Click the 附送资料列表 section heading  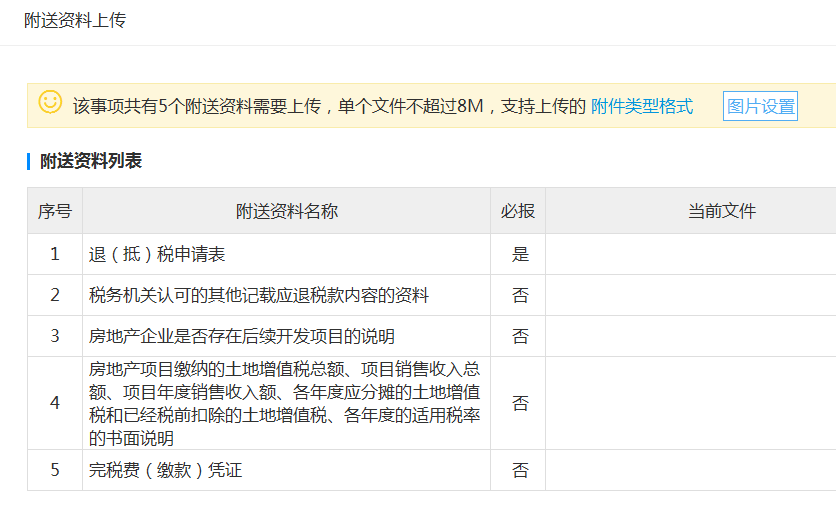tap(91, 160)
